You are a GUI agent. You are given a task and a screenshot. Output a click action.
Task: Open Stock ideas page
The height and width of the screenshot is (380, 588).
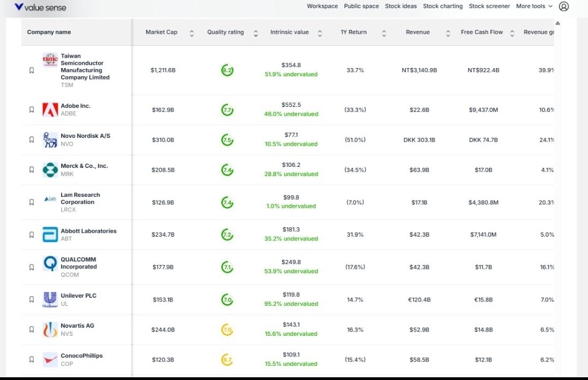click(401, 6)
